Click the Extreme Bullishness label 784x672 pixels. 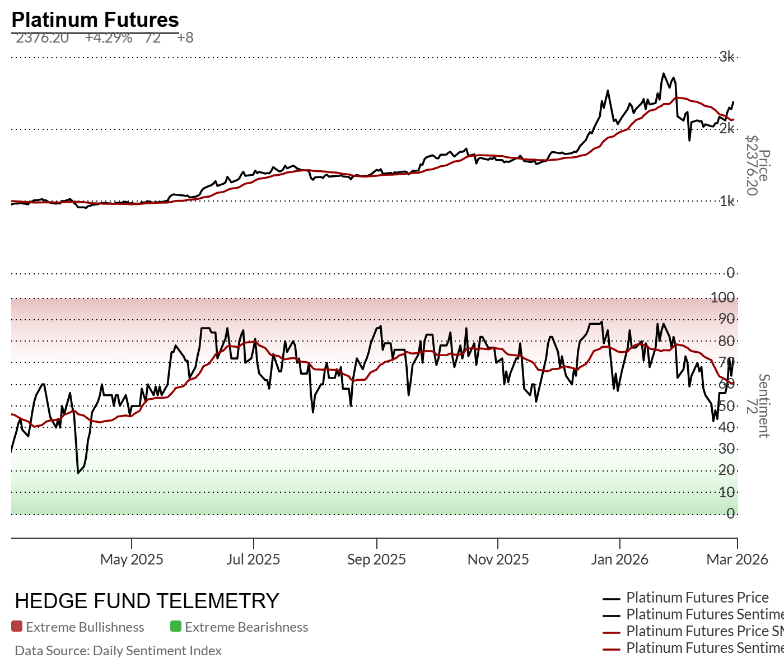click(x=85, y=627)
